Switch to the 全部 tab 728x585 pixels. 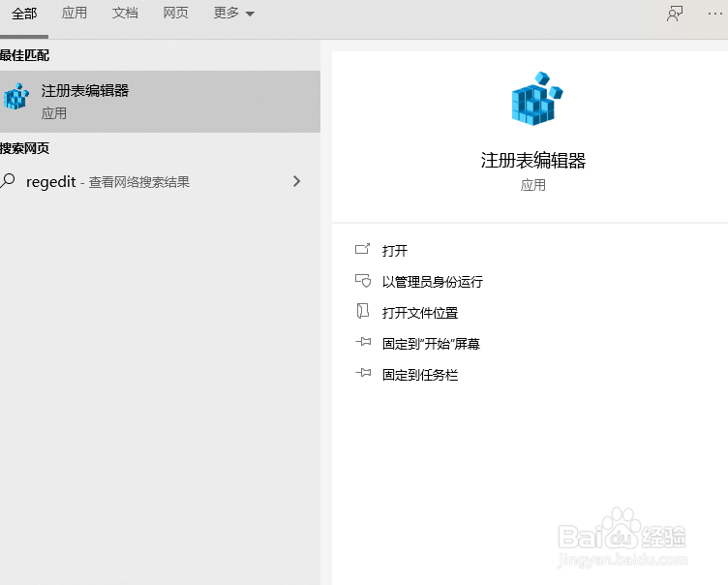pos(24,14)
